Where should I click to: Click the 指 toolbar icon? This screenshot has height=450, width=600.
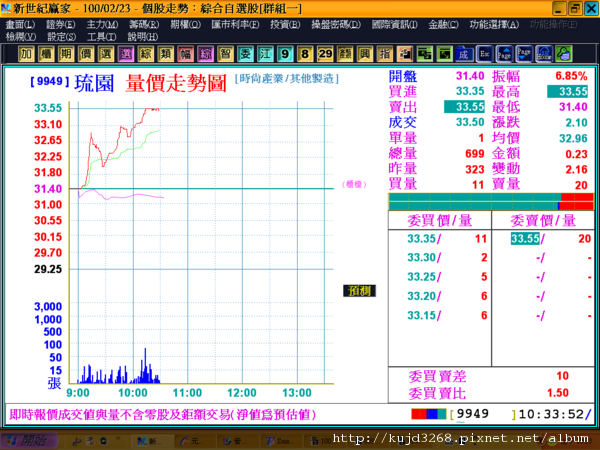point(385,54)
